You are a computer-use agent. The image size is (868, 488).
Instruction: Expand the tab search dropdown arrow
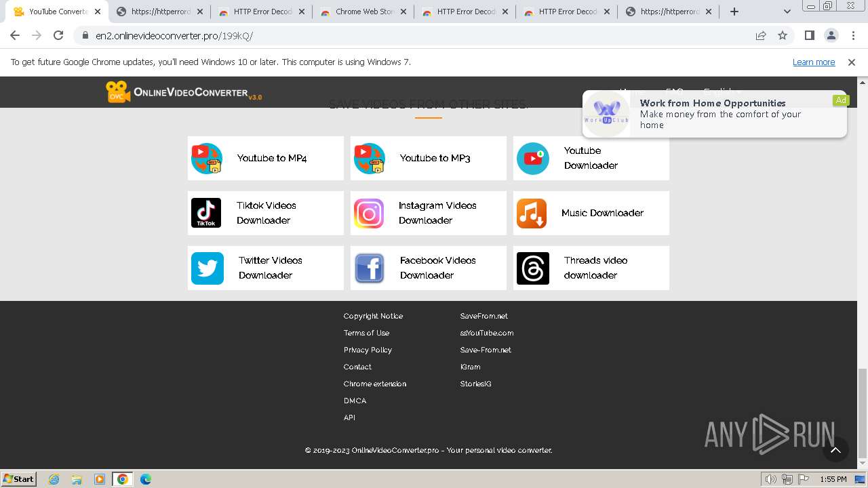point(787,12)
